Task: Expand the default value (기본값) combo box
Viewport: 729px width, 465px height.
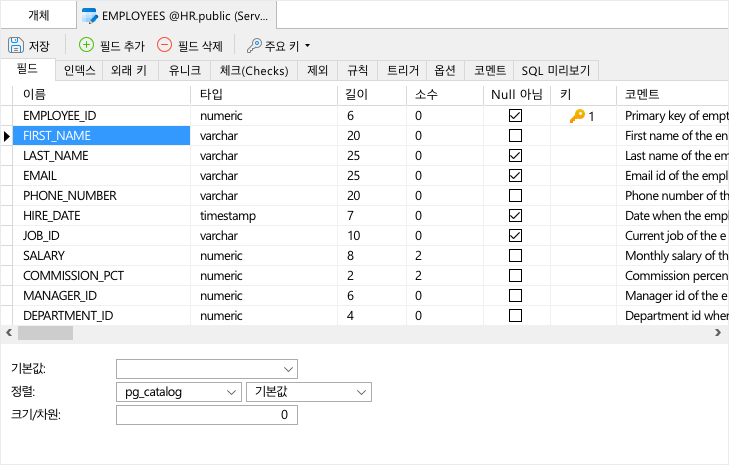Action: pyautogui.click(x=289, y=369)
